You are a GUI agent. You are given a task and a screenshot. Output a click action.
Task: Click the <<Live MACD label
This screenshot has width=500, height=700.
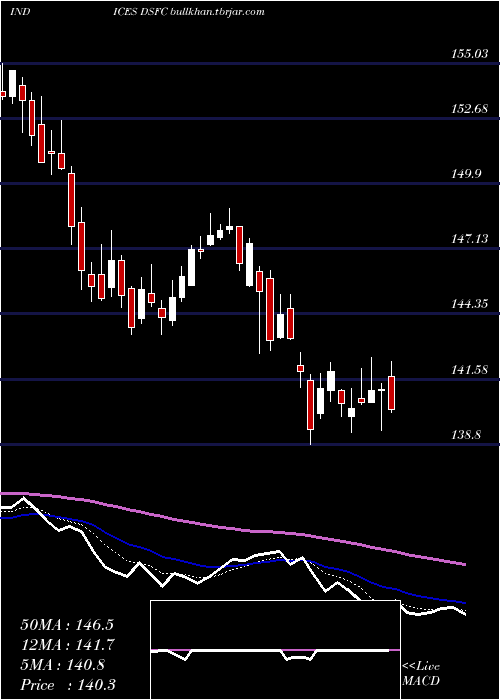point(421,674)
